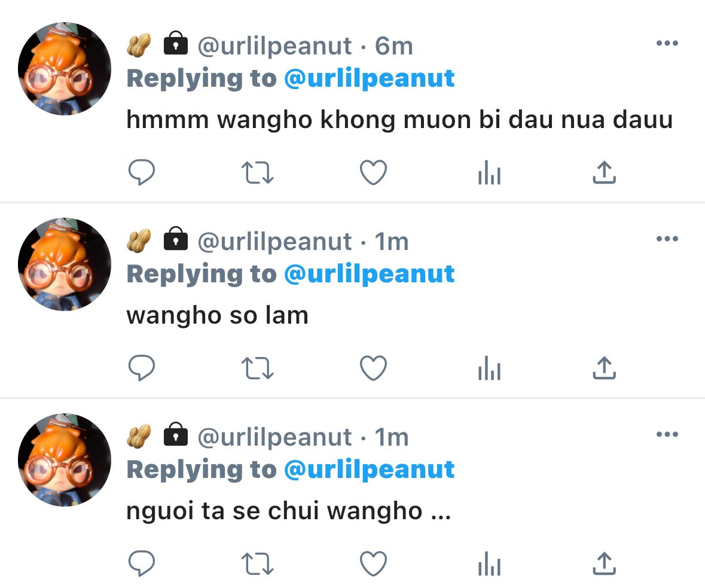Like the "wangho so lam" tweet

click(373, 368)
